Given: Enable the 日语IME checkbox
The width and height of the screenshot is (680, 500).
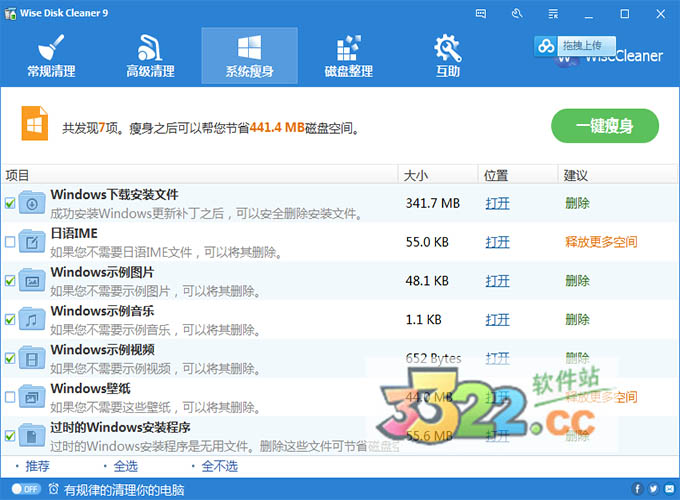Looking at the screenshot, I should pos(10,242).
